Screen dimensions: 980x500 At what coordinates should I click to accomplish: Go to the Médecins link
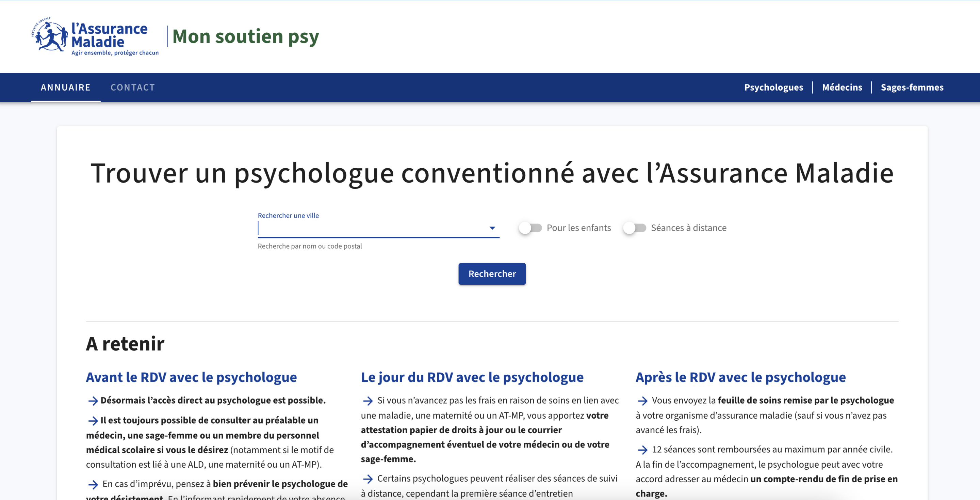(x=842, y=87)
